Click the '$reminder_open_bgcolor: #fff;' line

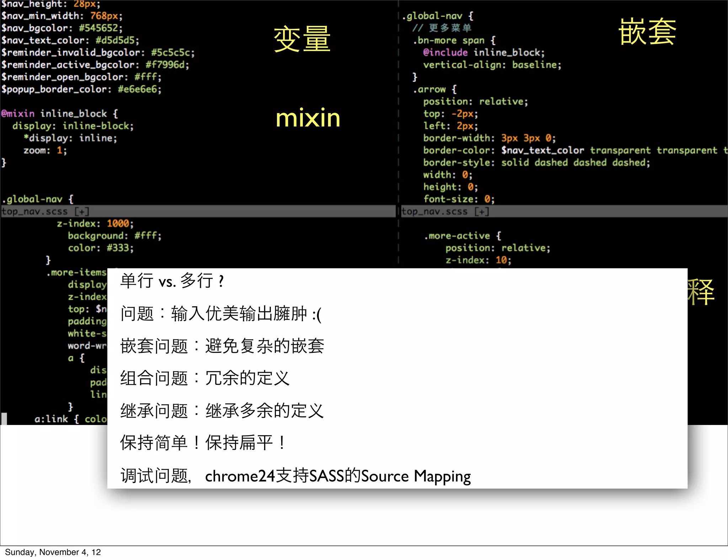(81, 77)
